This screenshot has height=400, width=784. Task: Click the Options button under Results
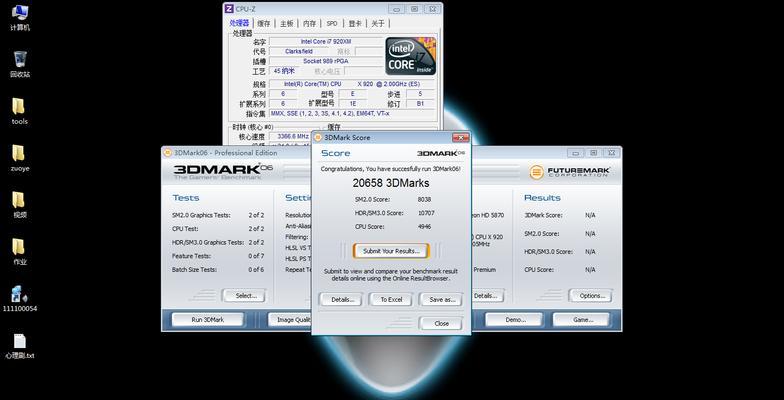592,296
